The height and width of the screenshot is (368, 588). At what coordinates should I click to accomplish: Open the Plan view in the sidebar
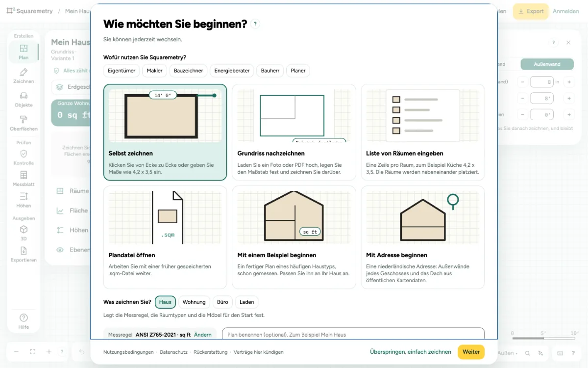(24, 52)
